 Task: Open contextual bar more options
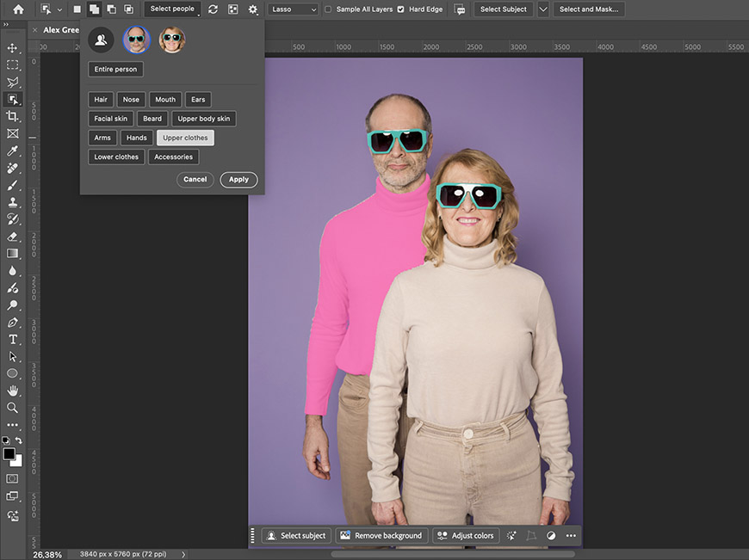pyautogui.click(x=571, y=536)
